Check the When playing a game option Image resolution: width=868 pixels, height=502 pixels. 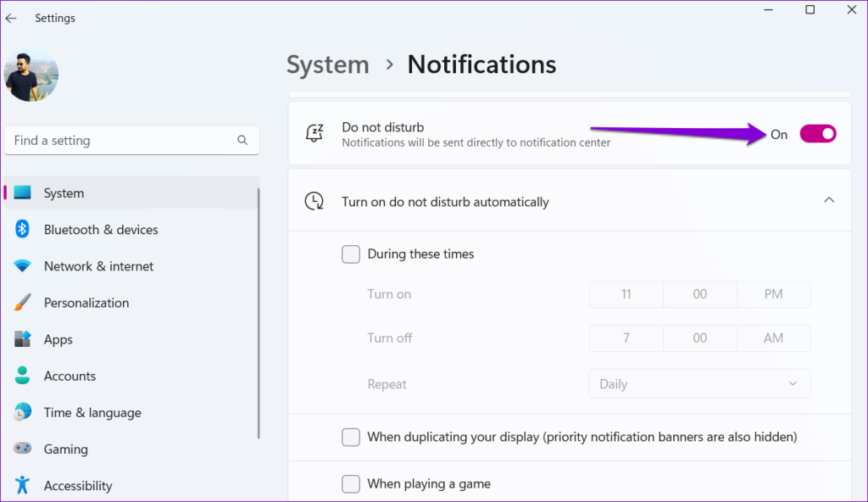point(350,483)
